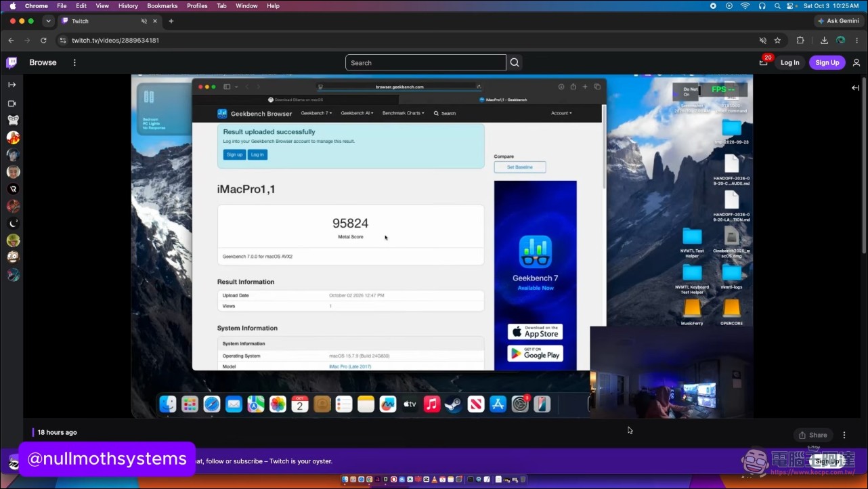The image size is (868, 489).
Task: Click the Twitch Log In button
Action: pyautogui.click(x=789, y=62)
